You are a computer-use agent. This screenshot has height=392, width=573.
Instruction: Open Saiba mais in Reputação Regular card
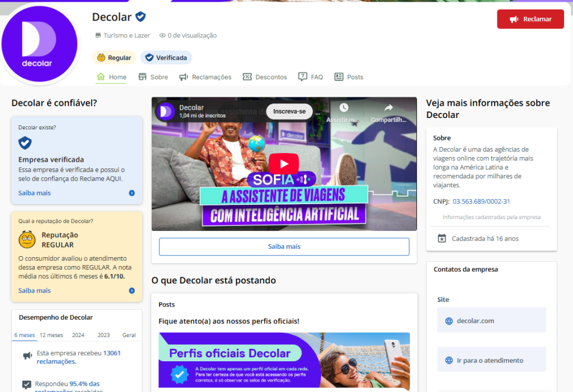35,291
